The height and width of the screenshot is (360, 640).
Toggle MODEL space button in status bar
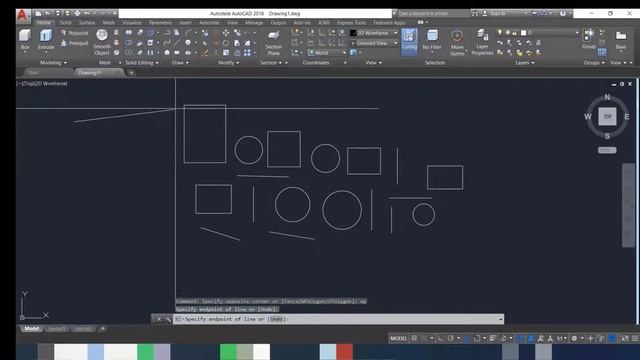pos(398,338)
